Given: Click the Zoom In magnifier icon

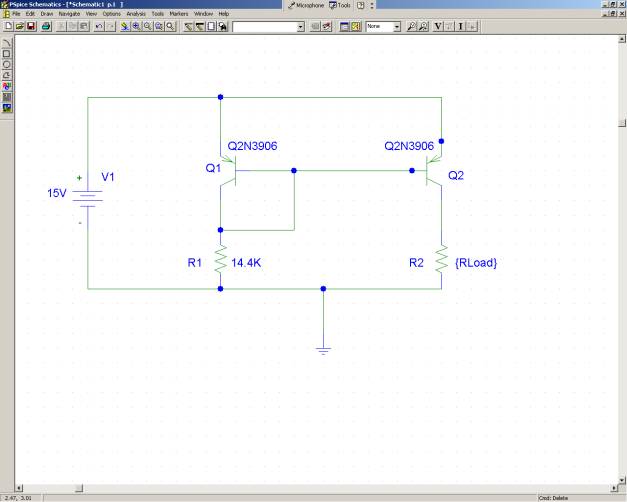Looking at the screenshot, I should coord(136,25).
